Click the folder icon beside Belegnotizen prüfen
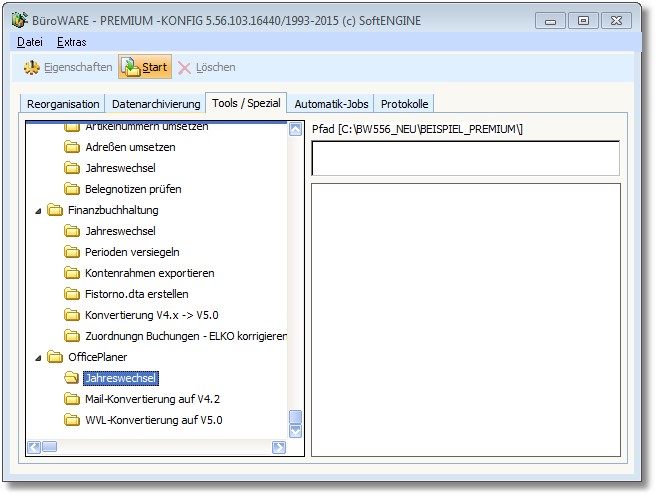Viewport: 656px width, 496px height. [x=72, y=189]
